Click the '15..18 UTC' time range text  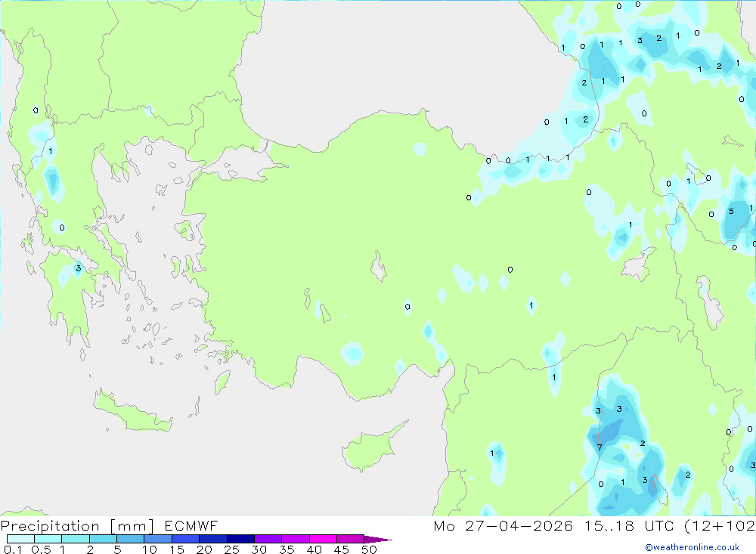[629, 525]
